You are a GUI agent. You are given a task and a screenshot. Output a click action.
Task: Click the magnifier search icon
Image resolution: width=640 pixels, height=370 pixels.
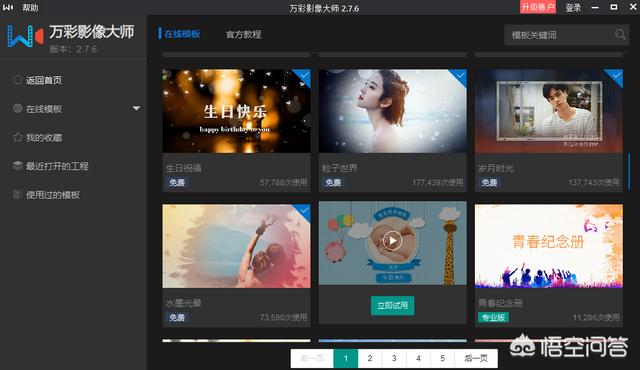(x=620, y=35)
